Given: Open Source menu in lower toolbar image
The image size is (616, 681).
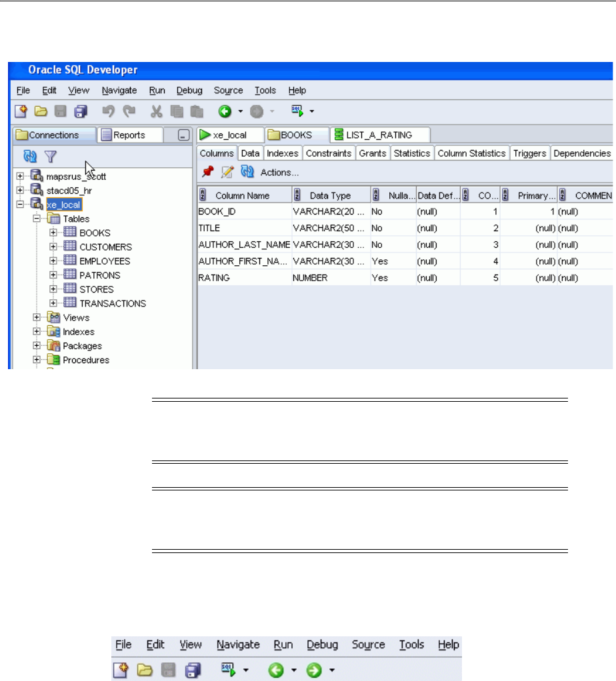Looking at the screenshot, I should tap(369, 645).
